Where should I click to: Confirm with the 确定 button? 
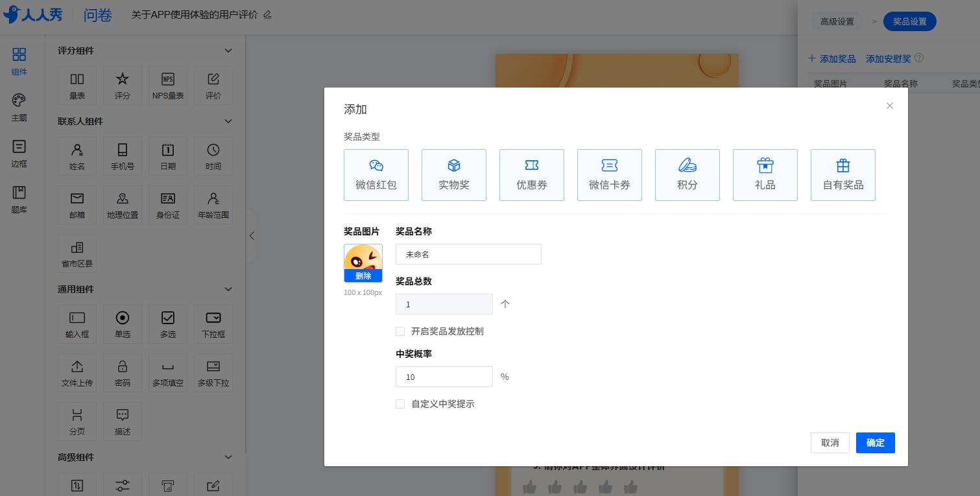pos(875,443)
